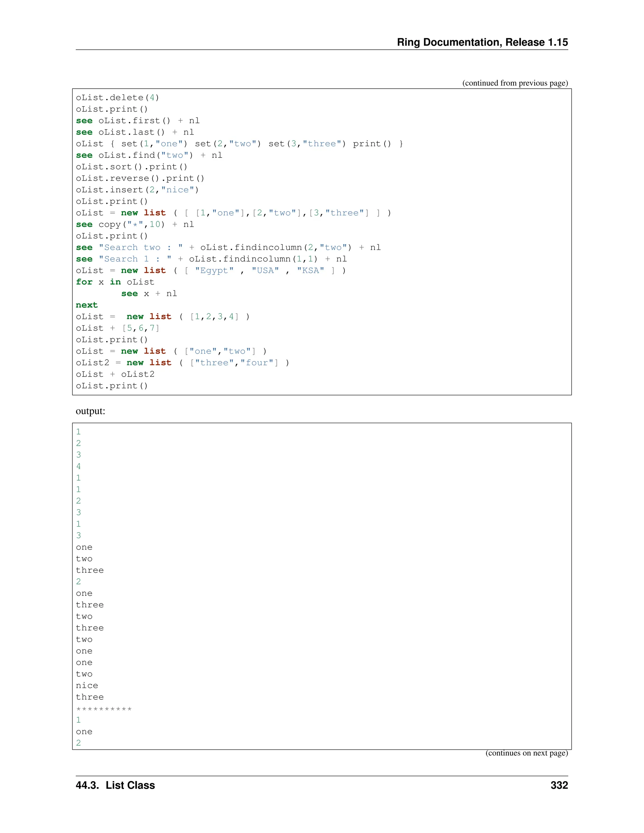Click the Search 1 findincolumn line
The width and height of the screenshot is (644, 833).
(x=211, y=259)
